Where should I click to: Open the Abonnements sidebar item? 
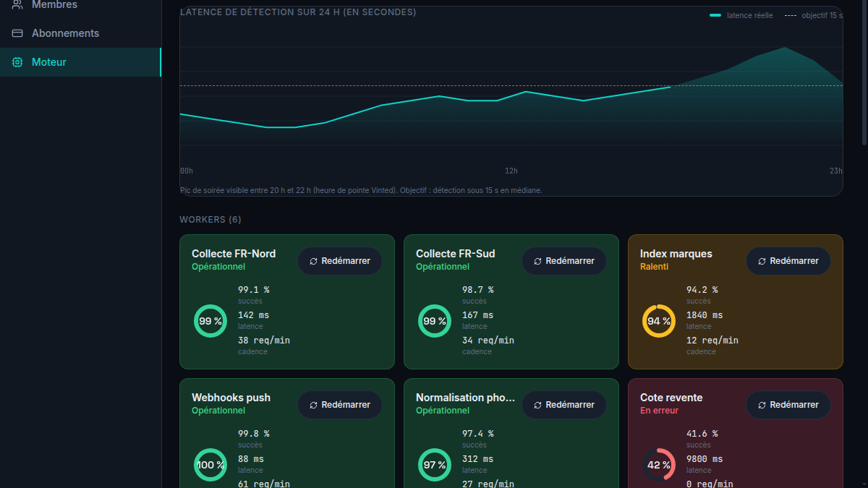(80, 33)
